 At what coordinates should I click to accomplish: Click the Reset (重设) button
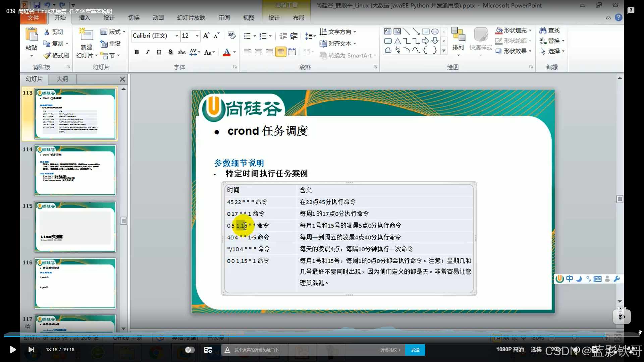(111, 44)
